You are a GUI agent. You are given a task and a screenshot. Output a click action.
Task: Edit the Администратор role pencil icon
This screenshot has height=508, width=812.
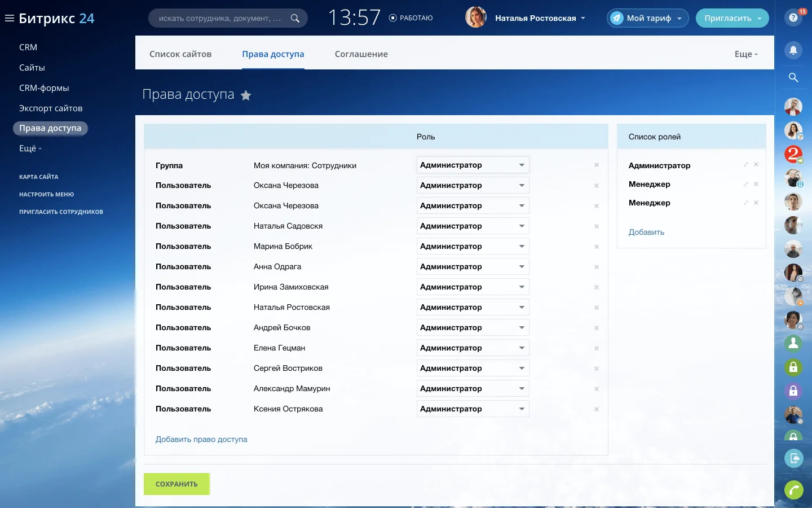745,165
